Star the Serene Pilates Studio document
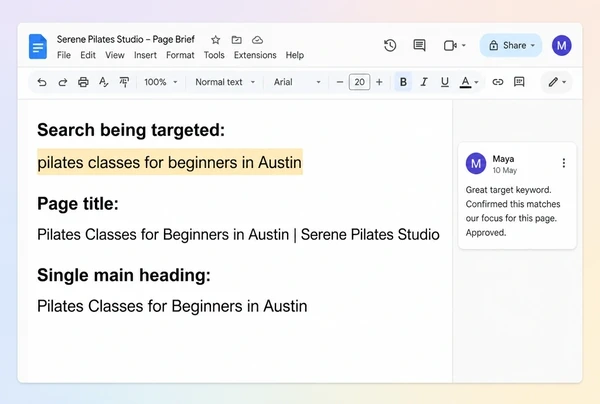The height and width of the screenshot is (404, 600). [215, 40]
